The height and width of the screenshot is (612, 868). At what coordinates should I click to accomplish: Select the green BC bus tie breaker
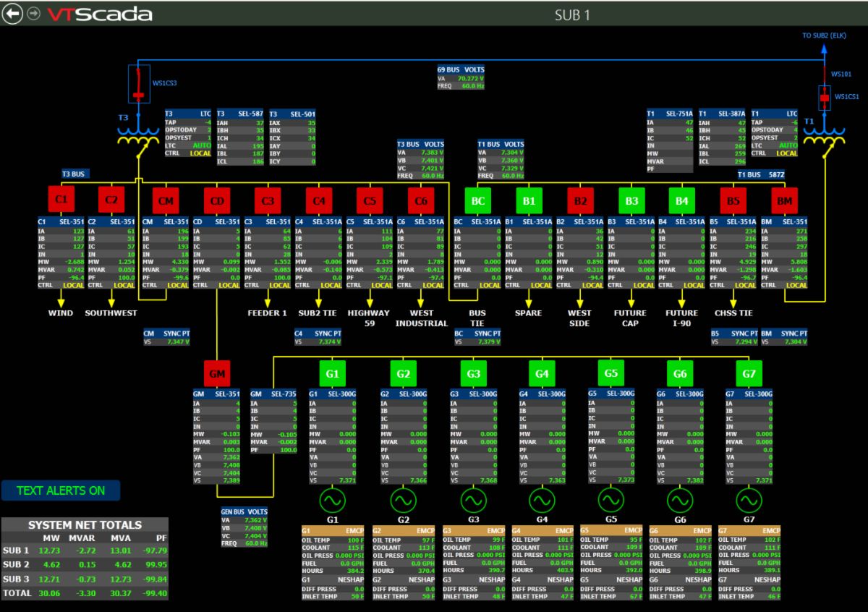coord(478,200)
